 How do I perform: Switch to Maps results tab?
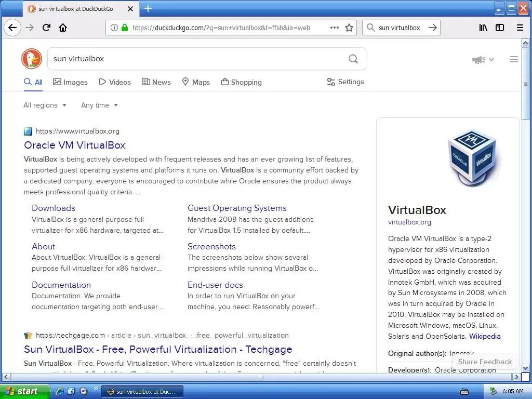196,82
